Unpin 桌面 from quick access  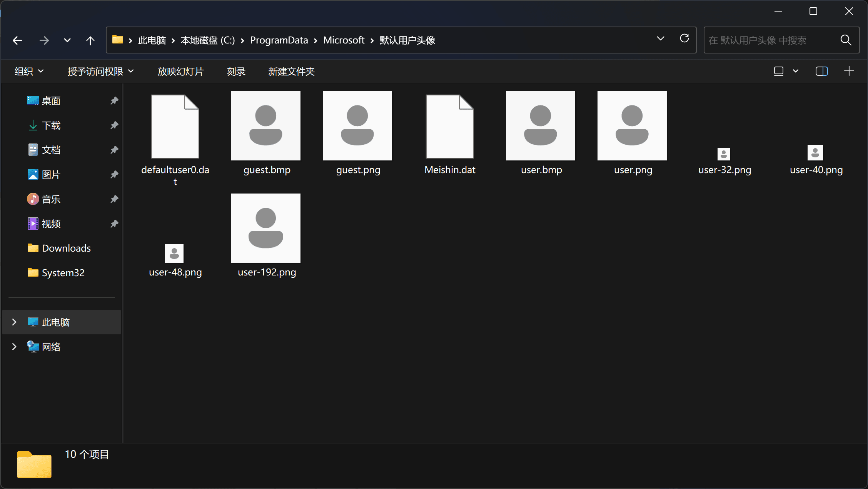pos(114,101)
